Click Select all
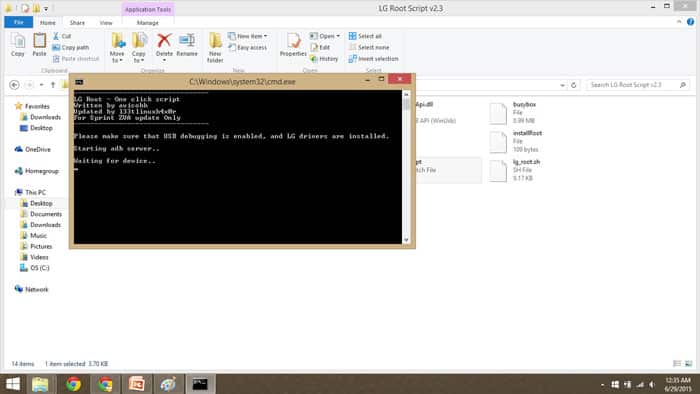The width and height of the screenshot is (700, 394). click(x=365, y=36)
